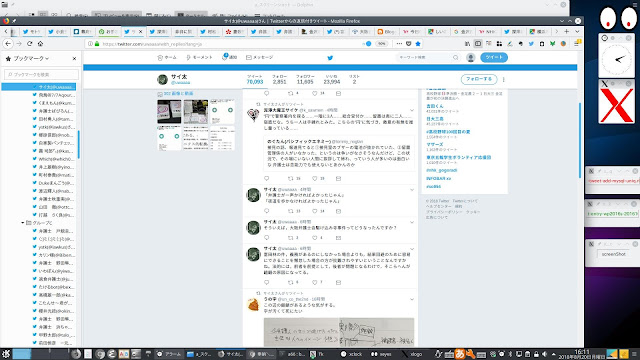Open the ブックマーク sidebar header dropdown
640x360 pixels.
(x=31, y=58)
